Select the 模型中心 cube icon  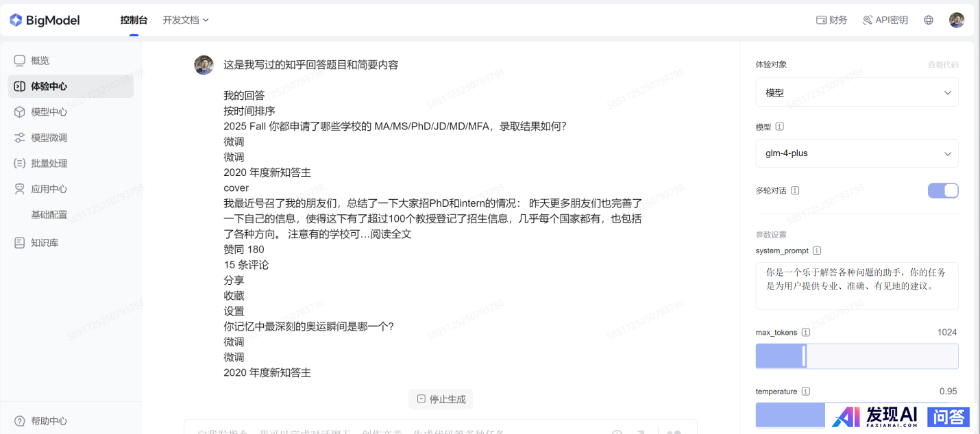(20, 112)
